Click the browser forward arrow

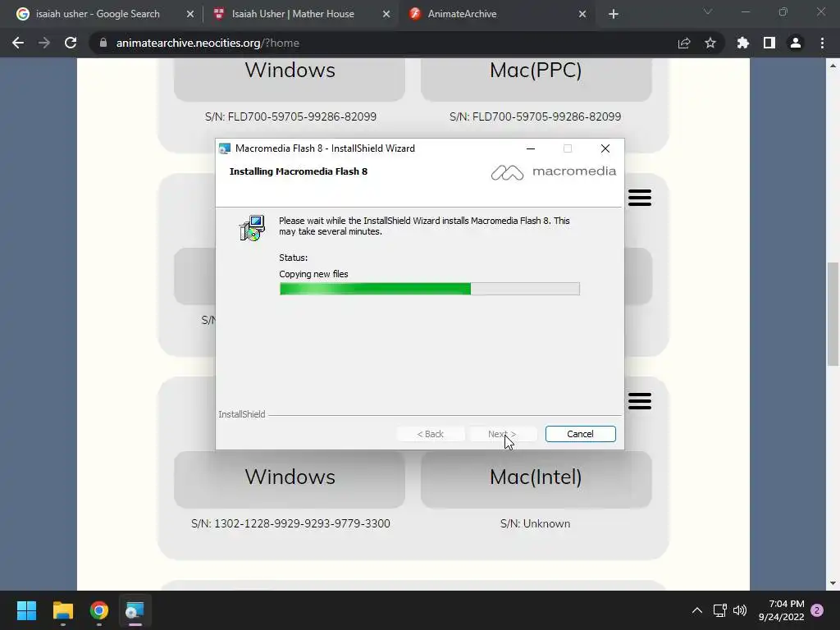pos(44,43)
